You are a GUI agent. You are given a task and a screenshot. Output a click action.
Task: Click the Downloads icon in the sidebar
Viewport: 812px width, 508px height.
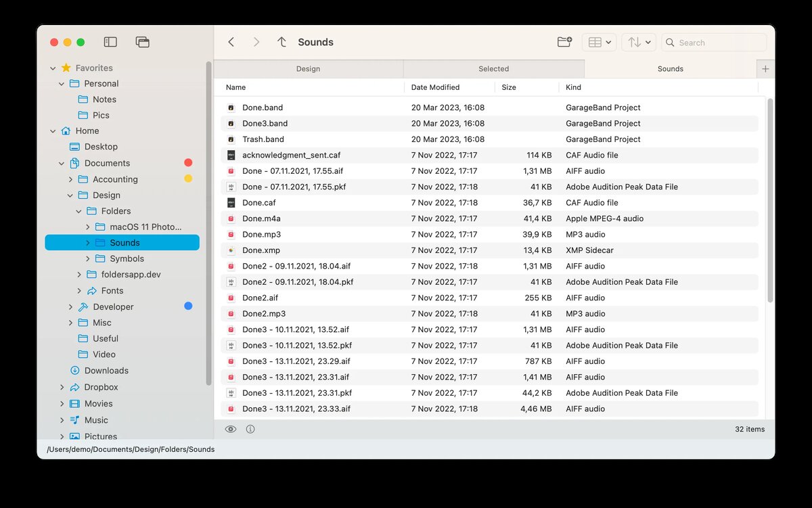click(74, 371)
